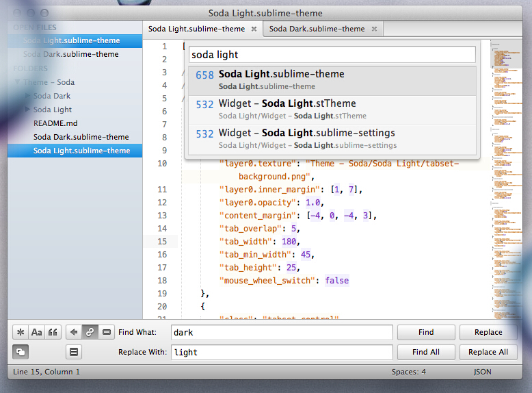This screenshot has width=532, height=393.
Task: Click the Find button
Action: tap(426, 332)
